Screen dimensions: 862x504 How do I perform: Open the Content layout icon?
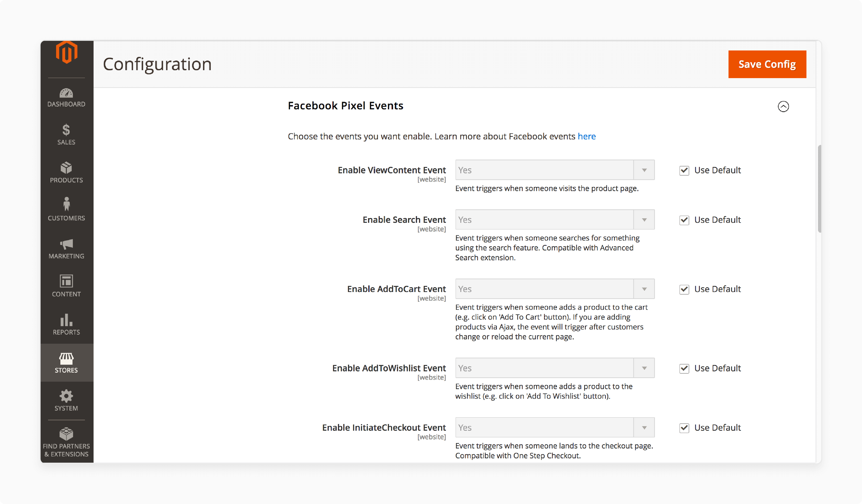coord(66,281)
